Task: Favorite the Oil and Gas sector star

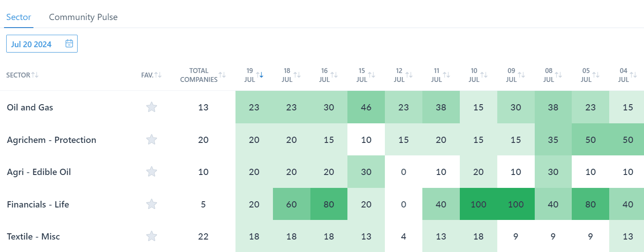Action: [152, 107]
